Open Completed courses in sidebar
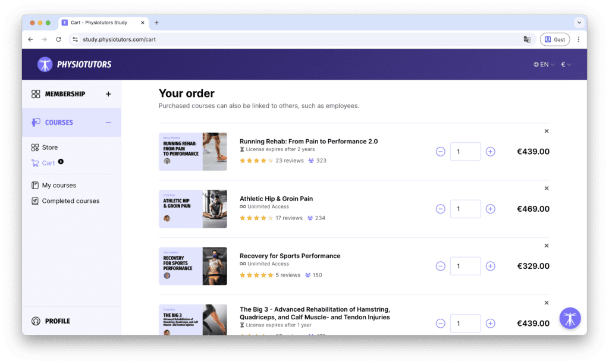The height and width of the screenshot is (364, 609). [x=70, y=201]
